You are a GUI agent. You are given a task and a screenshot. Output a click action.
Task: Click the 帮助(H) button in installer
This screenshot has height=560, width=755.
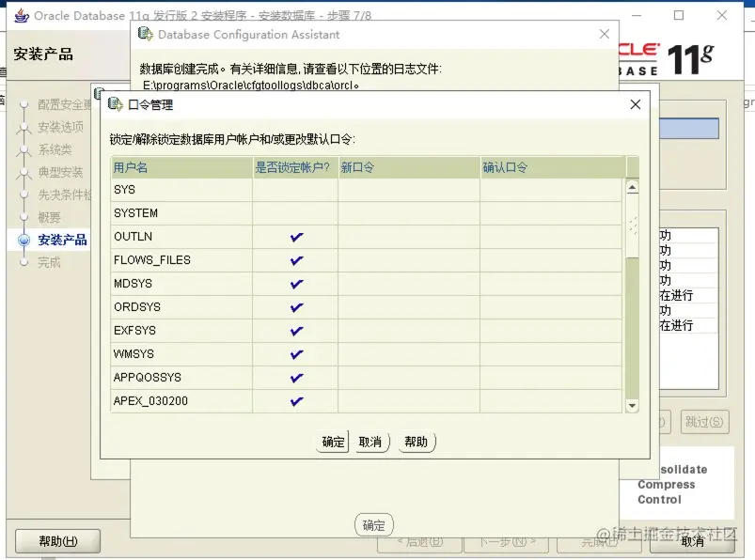pos(57,541)
